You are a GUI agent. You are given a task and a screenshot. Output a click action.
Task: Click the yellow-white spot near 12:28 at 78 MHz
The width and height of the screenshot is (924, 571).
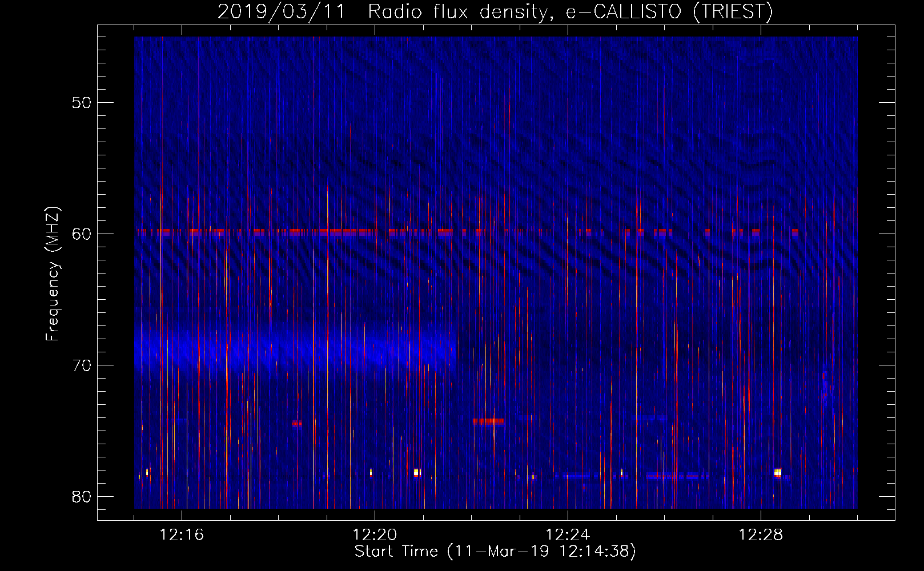[x=777, y=473]
